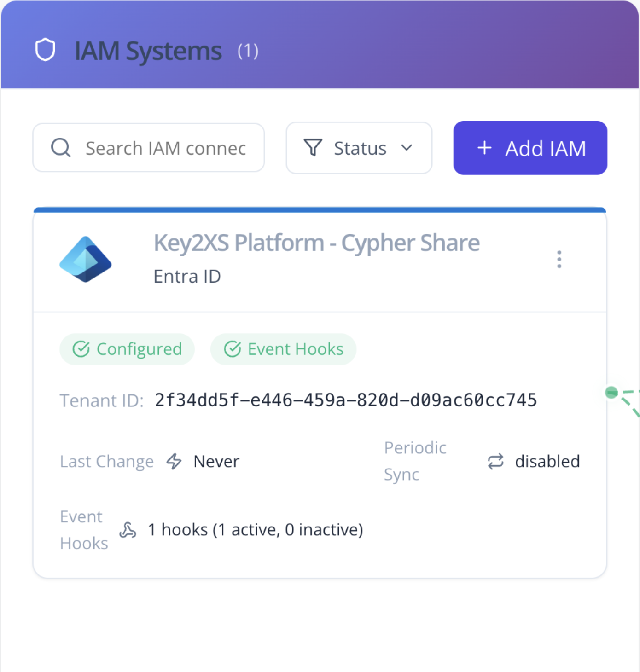Click the checkmark icon in Configured badge
Image resolution: width=640 pixels, height=672 pixels.
tap(81, 349)
